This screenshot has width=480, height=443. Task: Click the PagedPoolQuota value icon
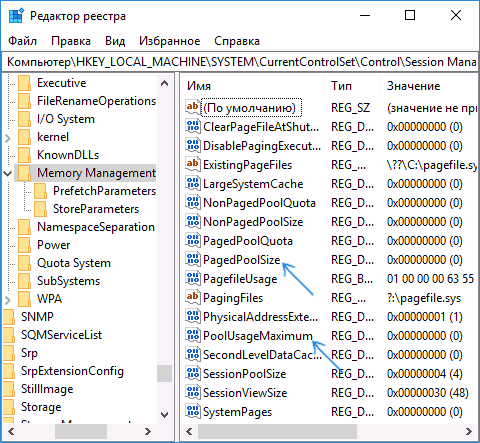[193, 241]
